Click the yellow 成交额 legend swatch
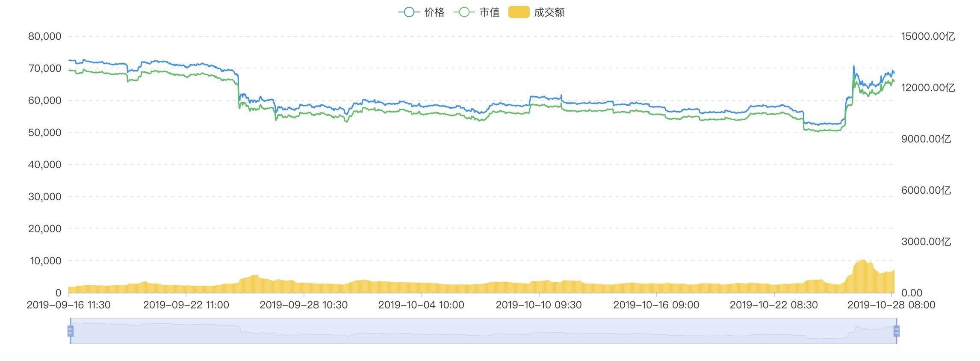Viewport: 980px width, 361px height. pos(519,12)
